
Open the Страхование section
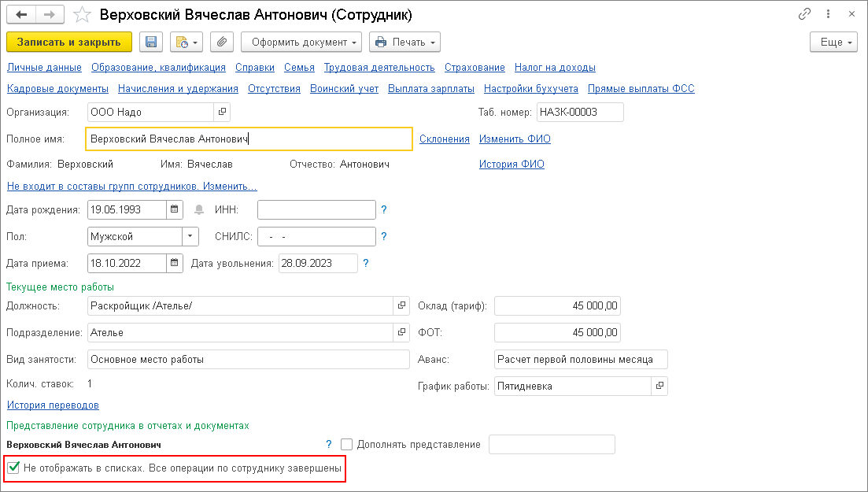click(x=475, y=68)
